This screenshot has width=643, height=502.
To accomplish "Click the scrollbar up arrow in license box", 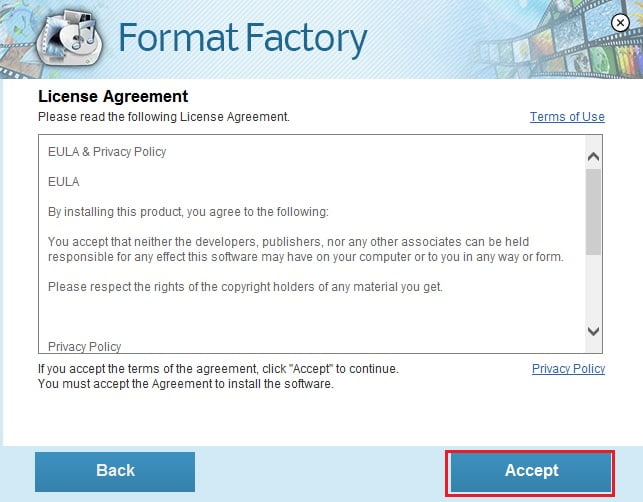I will click(x=593, y=157).
